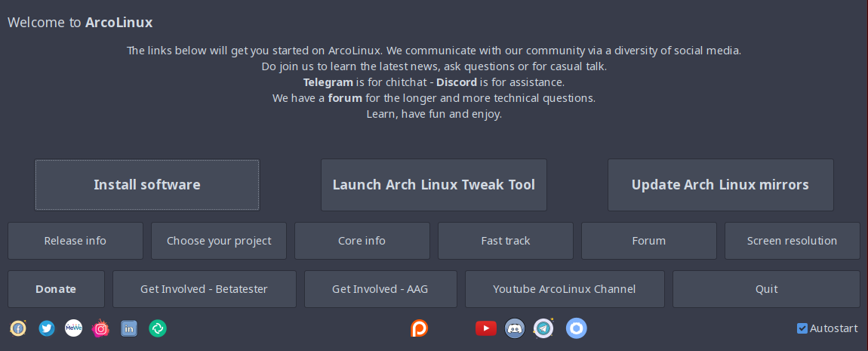Open the Instagram icon link

pyautogui.click(x=100, y=328)
